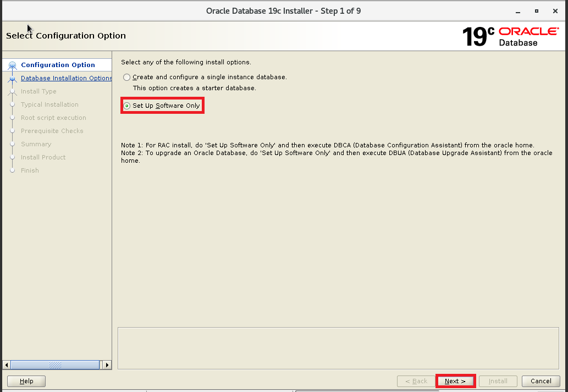The width and height of the screenshot is (568, 392).
Task: Open 'Database Installation Options' step link
Action: pos(67,78)
